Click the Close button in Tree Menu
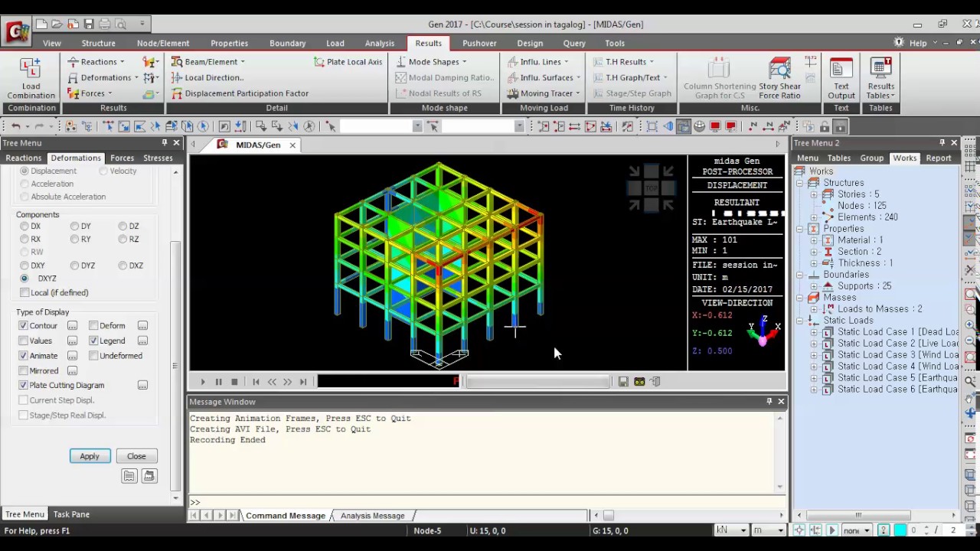The height and width of the screenshot is (551, 980). pos(136,456)
